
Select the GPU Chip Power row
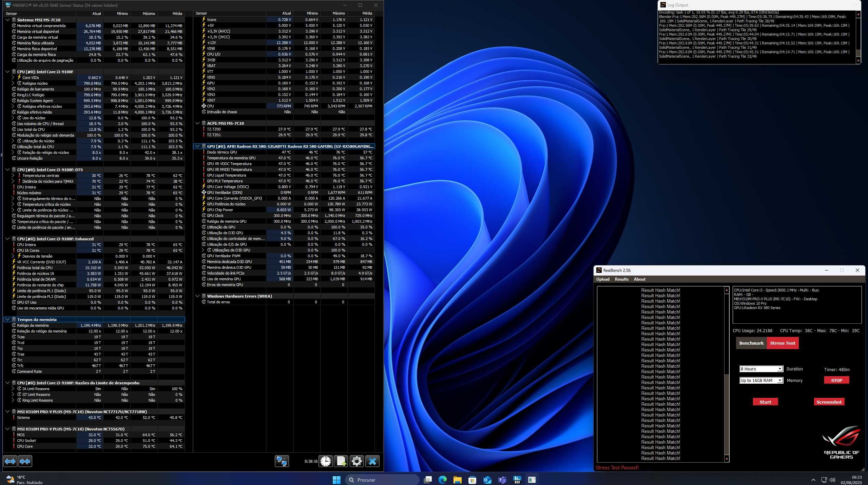pos(284,210)
